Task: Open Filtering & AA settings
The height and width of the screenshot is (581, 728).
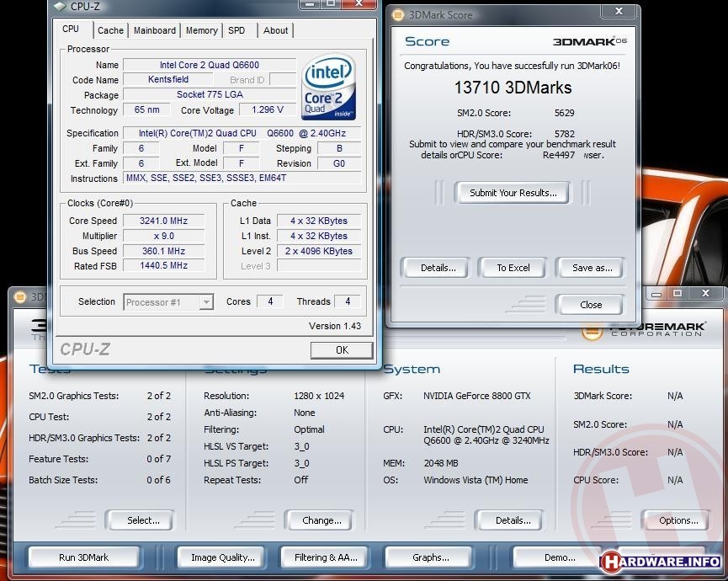Action: [326, 557]
